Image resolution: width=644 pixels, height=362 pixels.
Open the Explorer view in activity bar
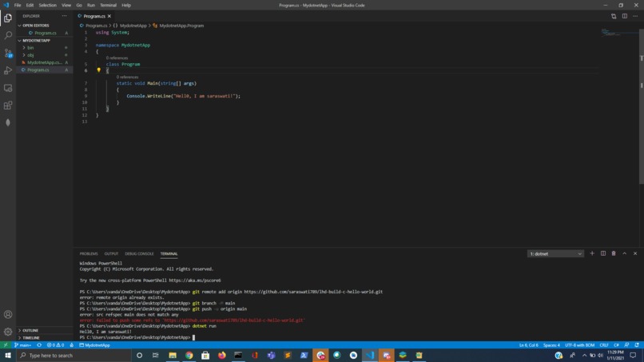pos(8,18)
